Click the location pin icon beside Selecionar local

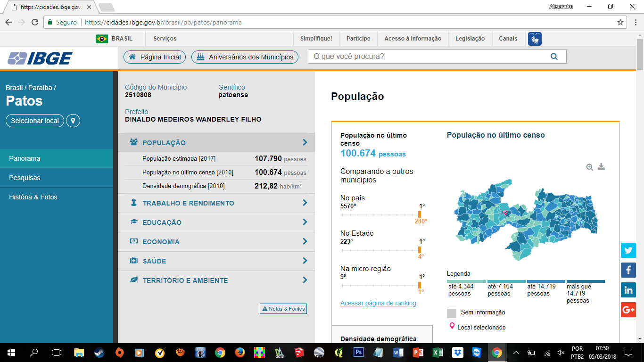[x=74, y=121]
